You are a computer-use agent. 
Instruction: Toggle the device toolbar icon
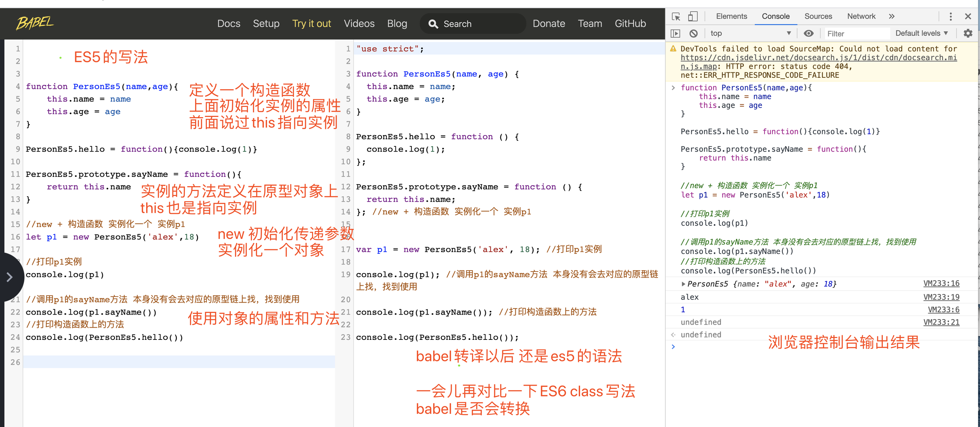pyautogui.click(x=693, y=16)
